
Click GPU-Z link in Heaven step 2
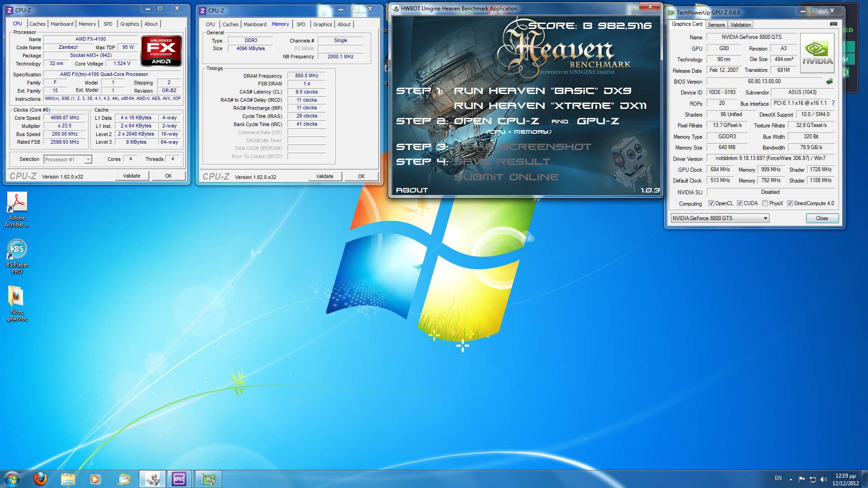click(598, 121)
